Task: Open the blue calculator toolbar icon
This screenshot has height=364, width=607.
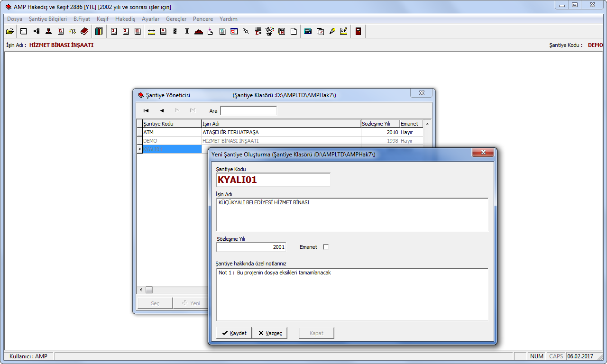Action: [307, 32]
